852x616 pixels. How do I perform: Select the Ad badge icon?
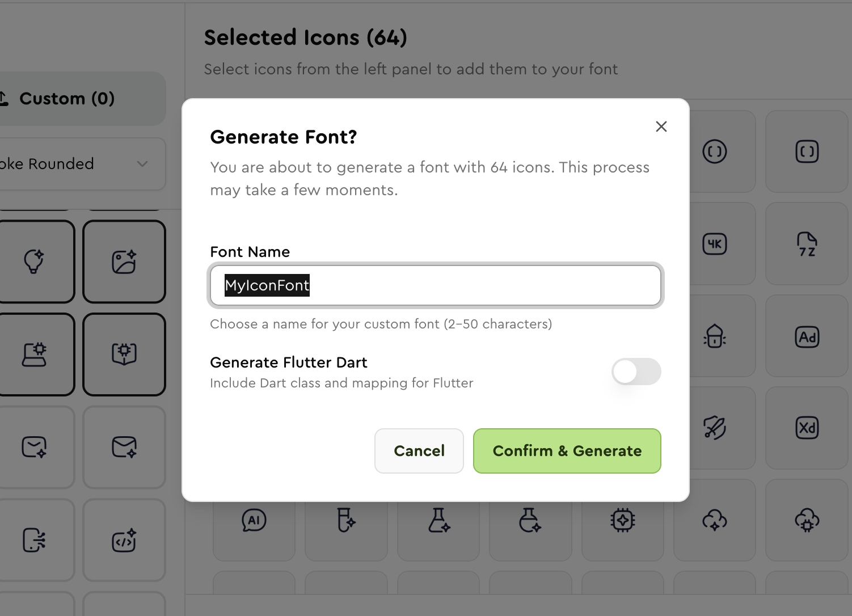click(x=807, y=336)
